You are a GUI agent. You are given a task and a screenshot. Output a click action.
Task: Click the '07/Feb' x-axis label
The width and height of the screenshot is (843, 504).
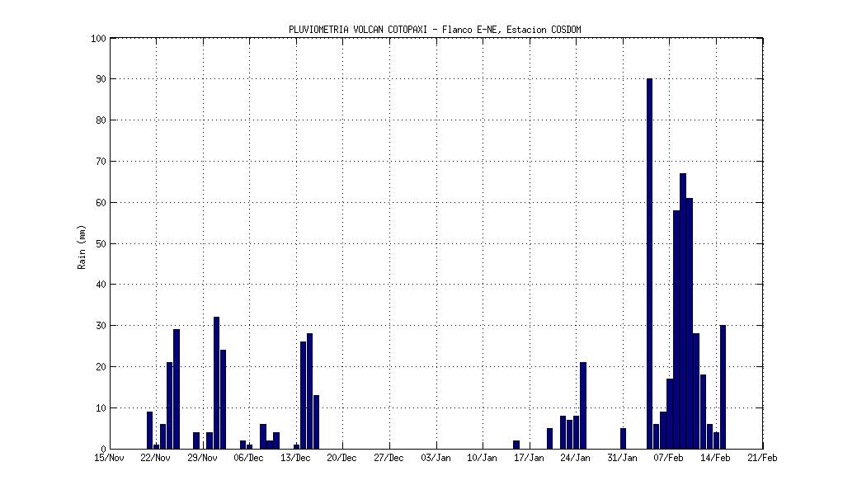(669, 458)
